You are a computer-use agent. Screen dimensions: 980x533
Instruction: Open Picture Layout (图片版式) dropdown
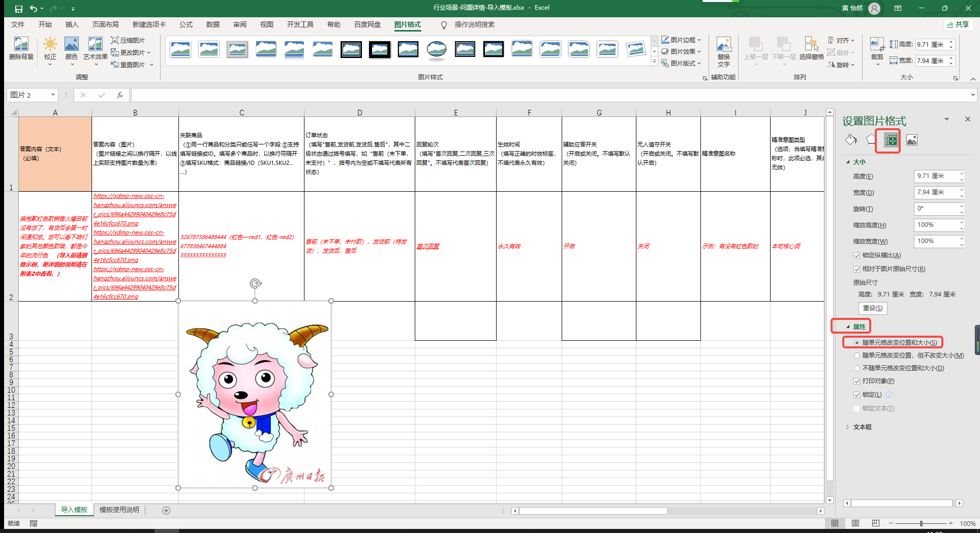pyautogui.click(x=681, y=63)
